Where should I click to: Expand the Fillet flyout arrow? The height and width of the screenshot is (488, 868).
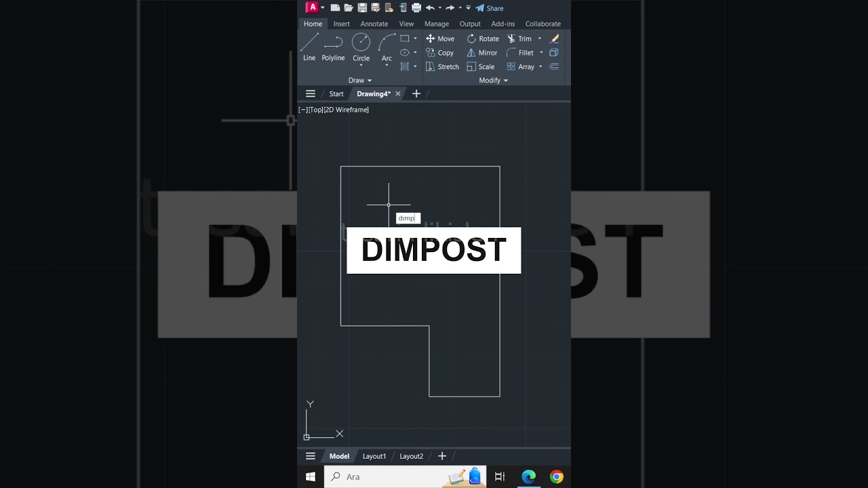click(x=541, y=53)
